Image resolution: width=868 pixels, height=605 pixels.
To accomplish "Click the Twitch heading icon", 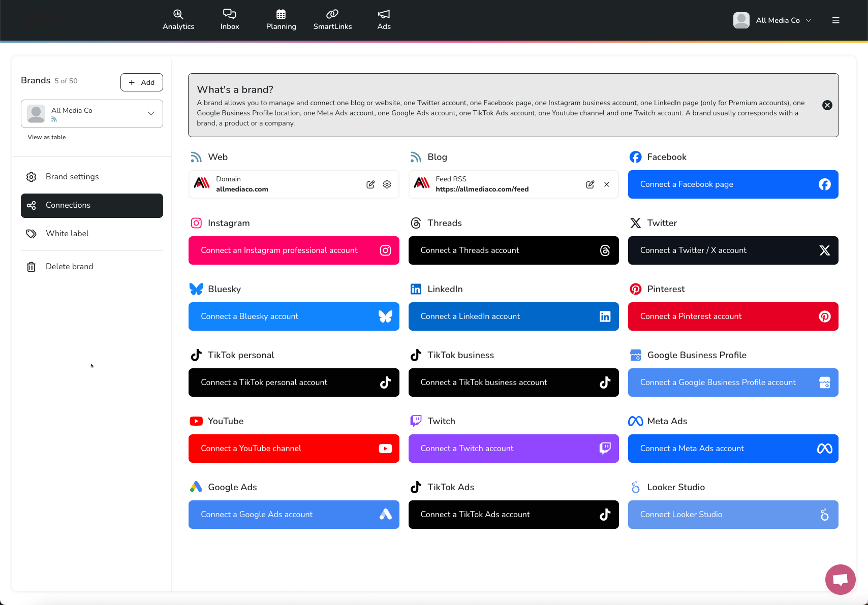I will pos(416,421).
